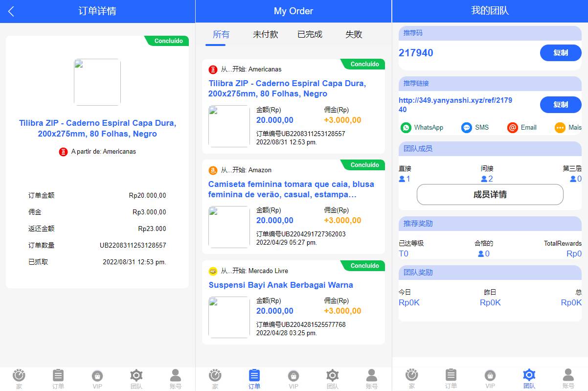
Task: Tap the highlighted 订单 icon in bottom navigation
Action: (254, 376)
